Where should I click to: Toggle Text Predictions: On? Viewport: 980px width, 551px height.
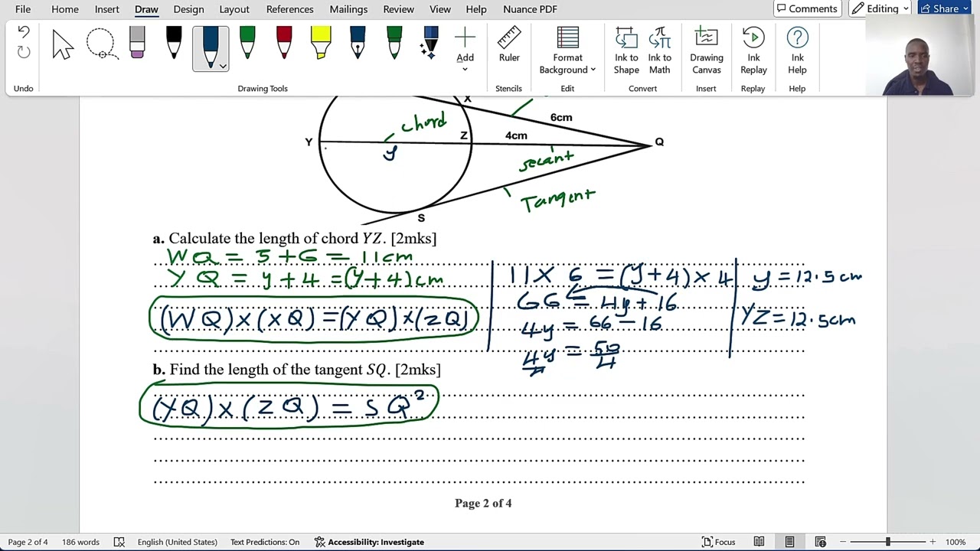point(265,542)
